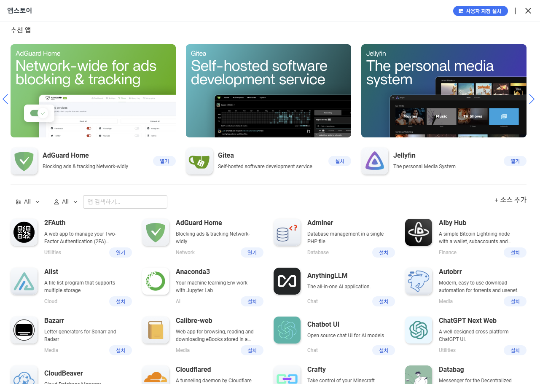540x392 pixels.
Task: Open the AdGuard Home featured banner
Action: [x=93, y=91]
